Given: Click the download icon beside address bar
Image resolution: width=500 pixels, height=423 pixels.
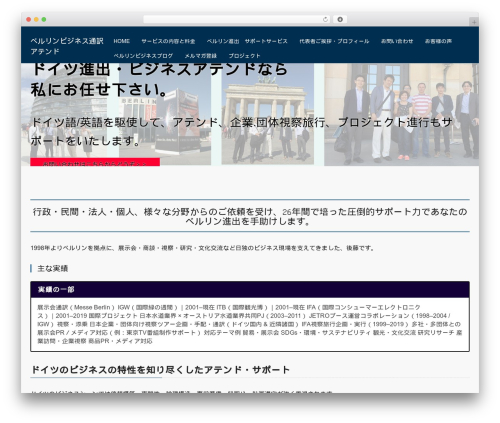Looking at the screenshot, I should (x=340, y=19).
